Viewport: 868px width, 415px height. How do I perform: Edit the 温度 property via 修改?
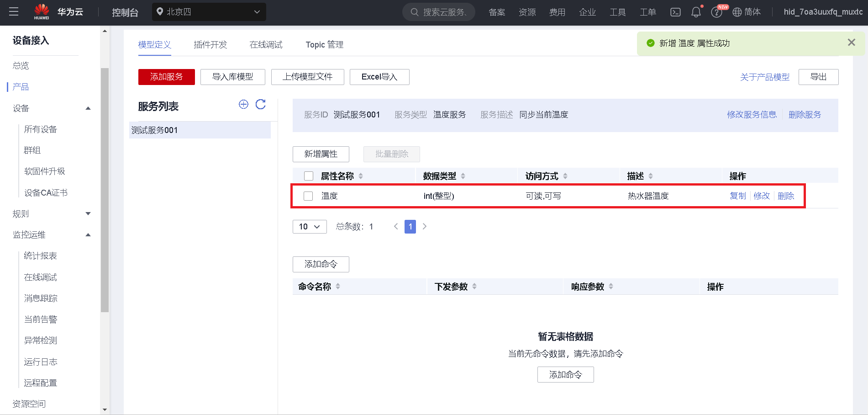(762, 196)
